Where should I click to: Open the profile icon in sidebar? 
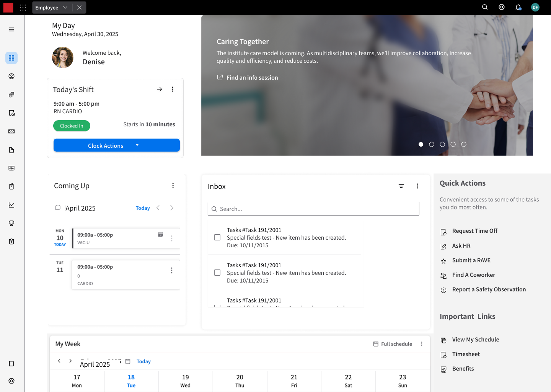(11, 76)
